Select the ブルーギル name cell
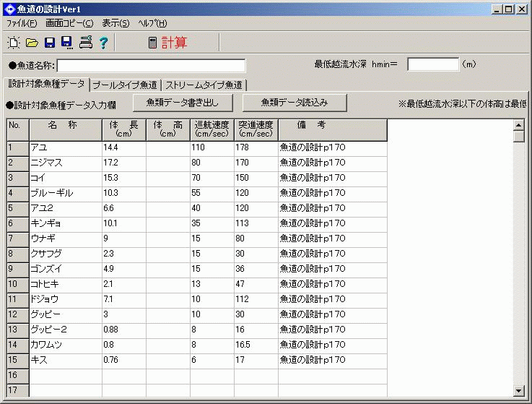532x404 pixels. point(65,193)
